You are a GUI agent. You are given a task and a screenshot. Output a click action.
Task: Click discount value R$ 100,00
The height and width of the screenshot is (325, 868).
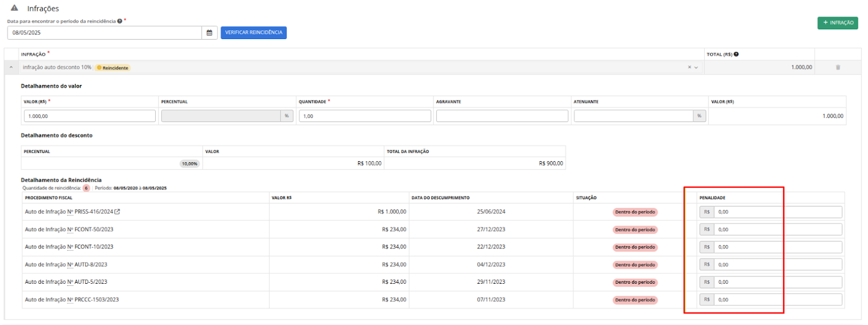pyautogui.click(x=369, y=163)
